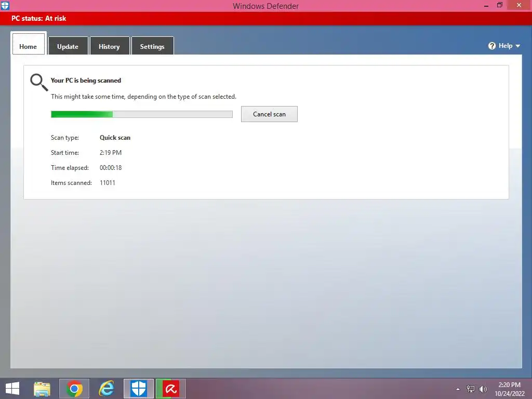Go to the Settings tab
The width and height of the screenshot is (532, 399).
pos(152,46)
